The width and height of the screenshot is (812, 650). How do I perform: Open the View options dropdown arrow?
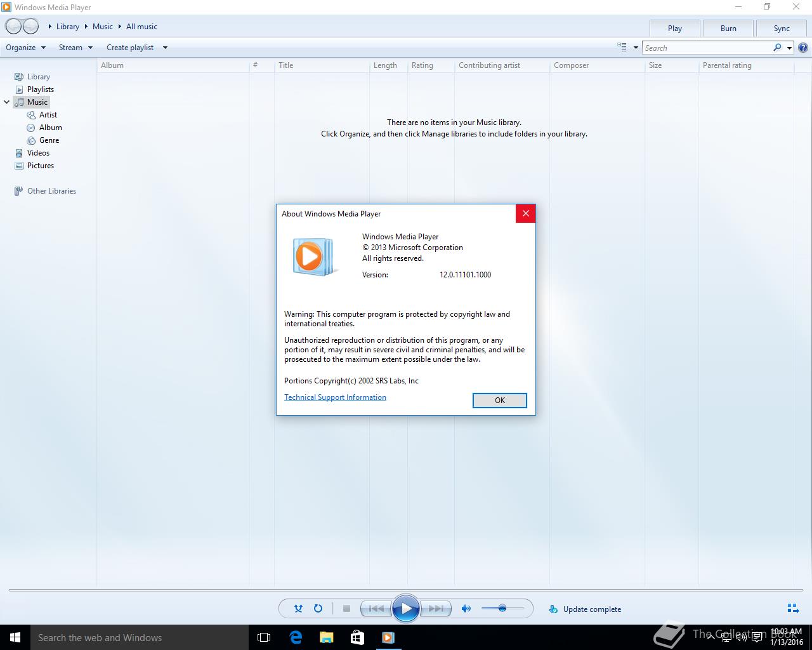(636, 47)
